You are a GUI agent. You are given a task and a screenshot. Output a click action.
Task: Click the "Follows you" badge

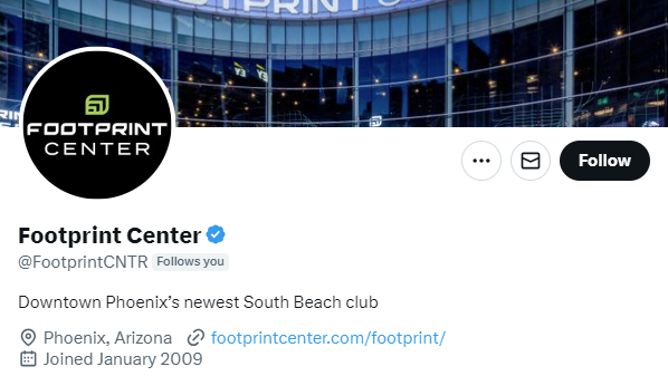tap(190, 261)
